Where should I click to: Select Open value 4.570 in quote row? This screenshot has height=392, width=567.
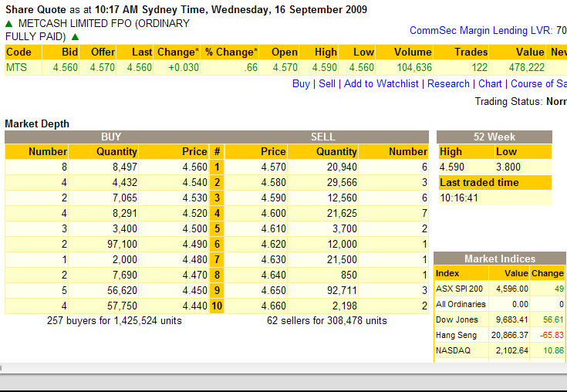[x=285, y=68]
